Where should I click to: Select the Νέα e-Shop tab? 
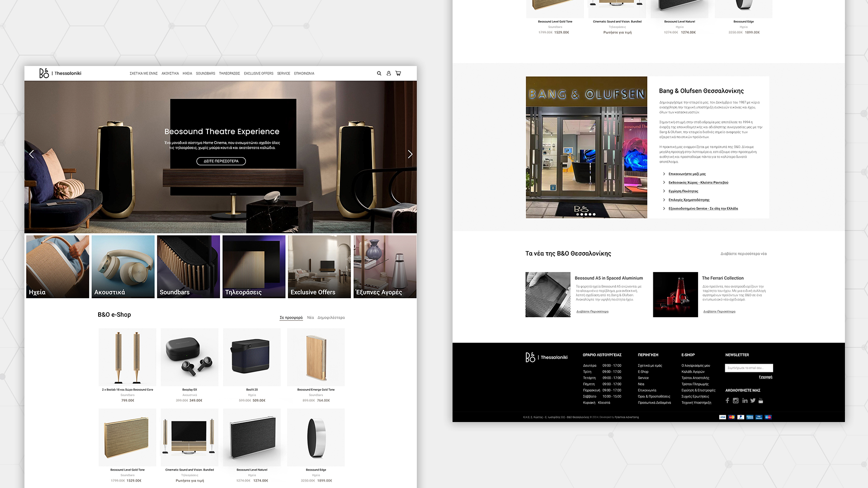311,318
